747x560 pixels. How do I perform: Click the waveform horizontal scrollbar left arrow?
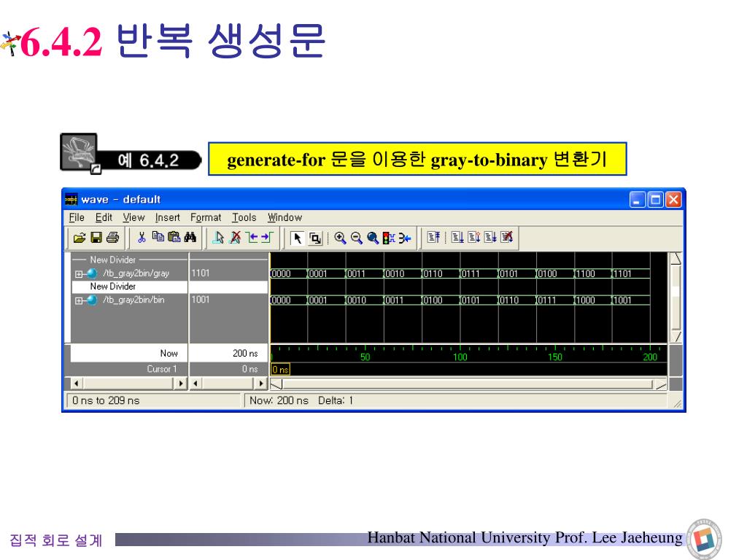[276, 384]
